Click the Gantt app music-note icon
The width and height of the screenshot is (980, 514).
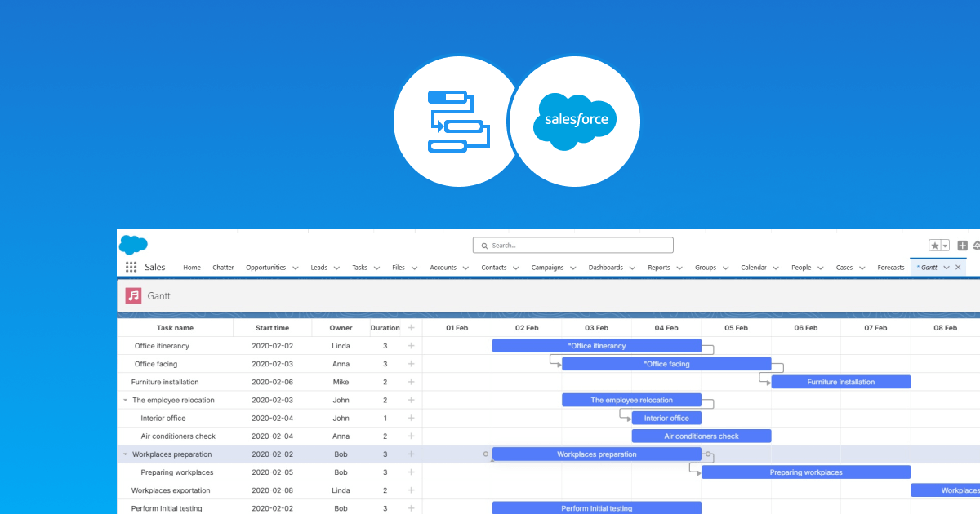tap(133, 296)
